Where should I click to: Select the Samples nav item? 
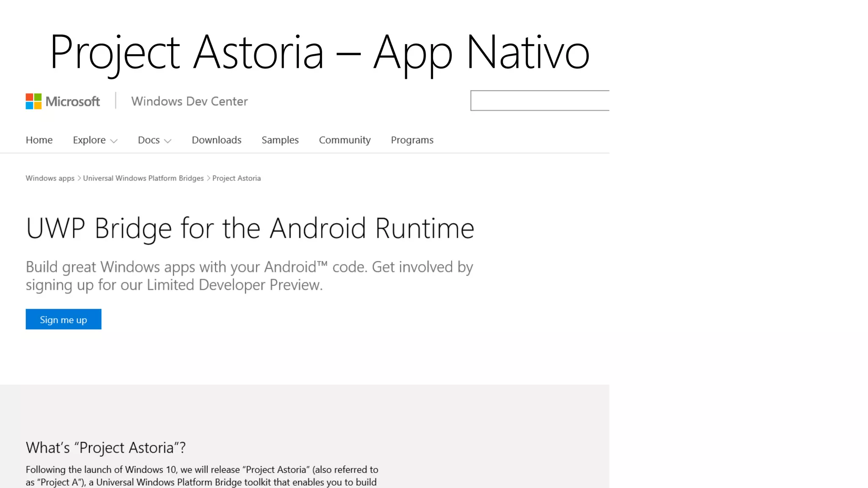point(280,140)
